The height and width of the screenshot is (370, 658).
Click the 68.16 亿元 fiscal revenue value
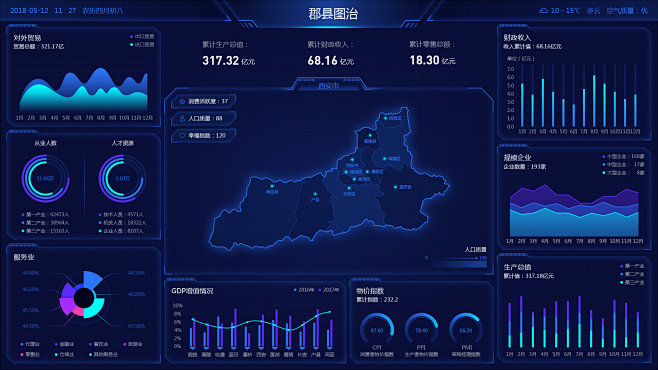(x=331, y=61)
